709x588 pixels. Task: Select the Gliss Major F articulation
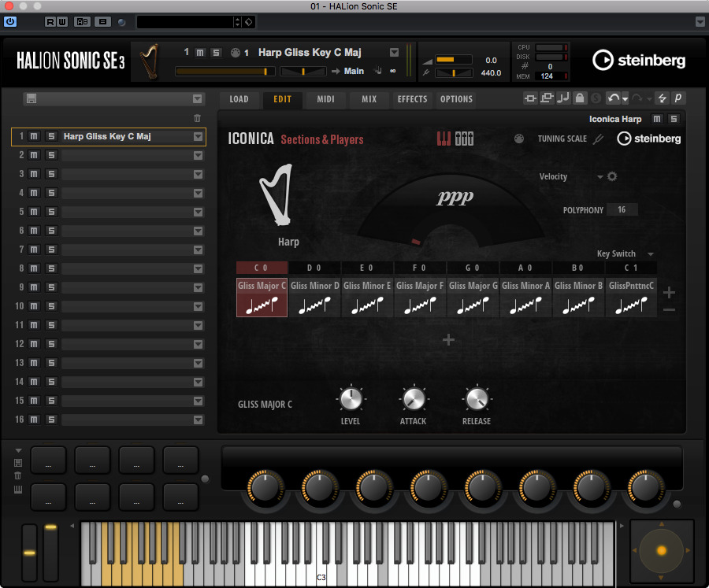click(420, 298)
